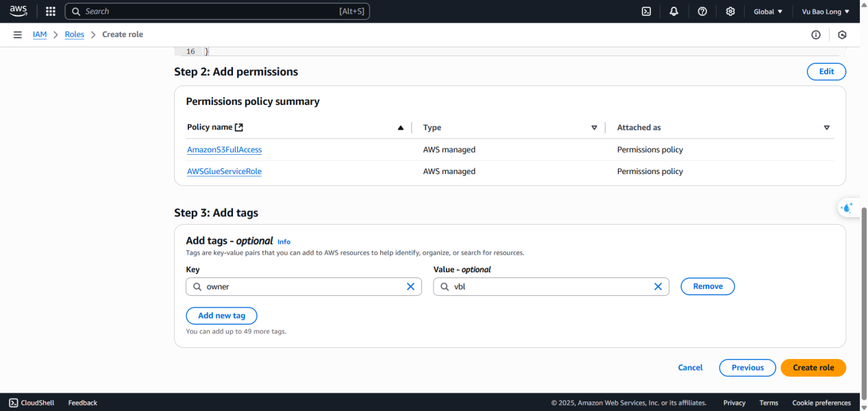
Task: Go back with the Previous button
Action: pos(747,368)
